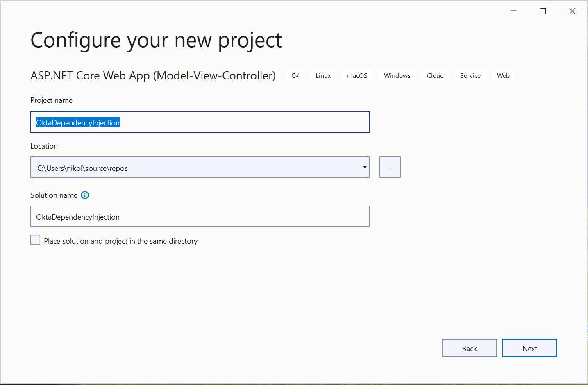
Task: Click the Linux platform tag
Action: point(323,76)
